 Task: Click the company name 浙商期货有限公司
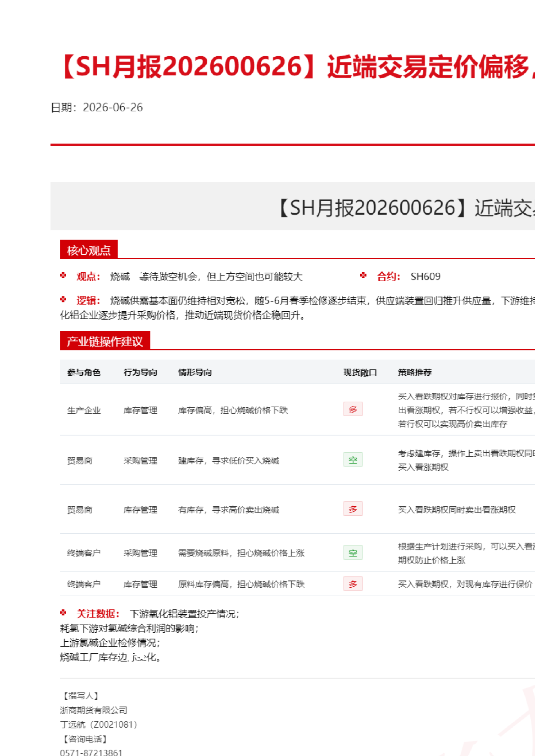94,710
